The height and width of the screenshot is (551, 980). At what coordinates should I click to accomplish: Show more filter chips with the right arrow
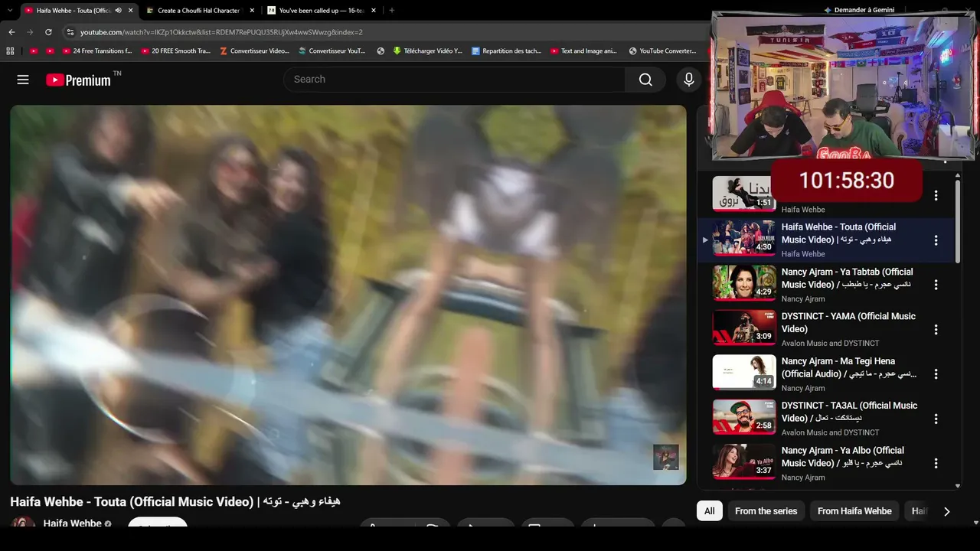(947, 511)
